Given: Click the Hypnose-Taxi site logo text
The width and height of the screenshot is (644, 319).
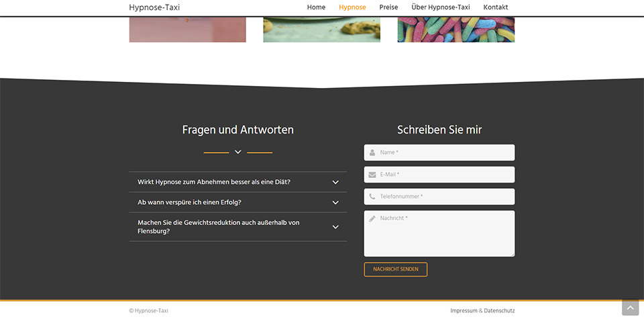Looking at the screenshot, I should pyautogui.click(x=154, y=8).
